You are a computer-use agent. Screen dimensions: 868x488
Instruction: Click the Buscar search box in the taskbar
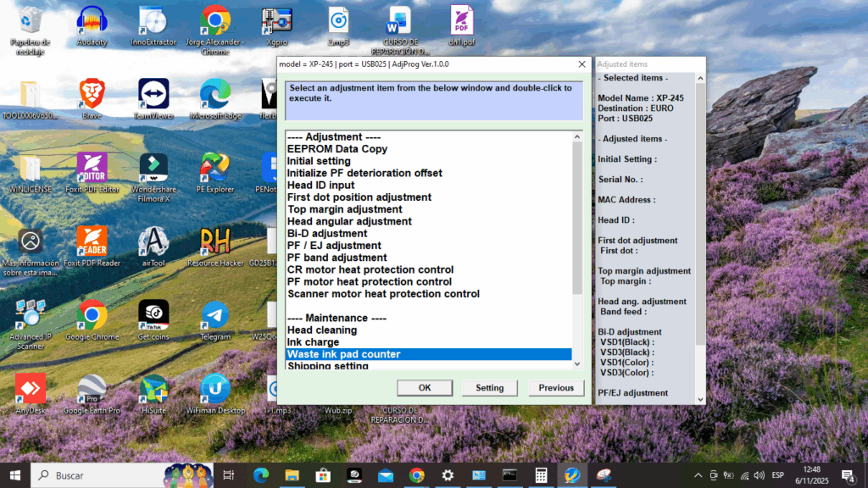click(x=102, y=475)
